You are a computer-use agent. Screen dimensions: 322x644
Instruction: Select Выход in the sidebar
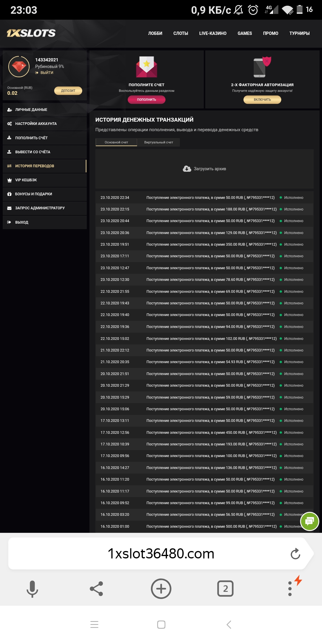45,222
